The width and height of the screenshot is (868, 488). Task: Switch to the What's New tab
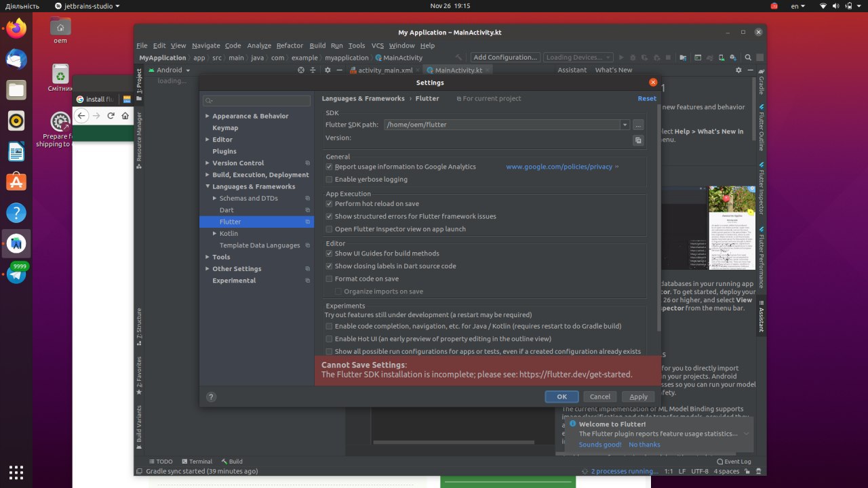point(613,70)
